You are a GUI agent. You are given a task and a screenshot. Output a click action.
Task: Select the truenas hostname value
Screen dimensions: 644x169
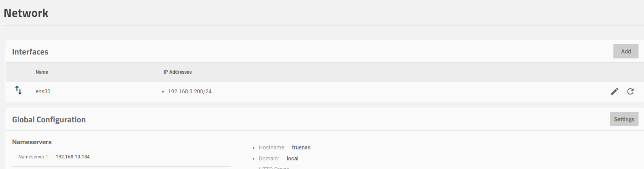point(301,147)
